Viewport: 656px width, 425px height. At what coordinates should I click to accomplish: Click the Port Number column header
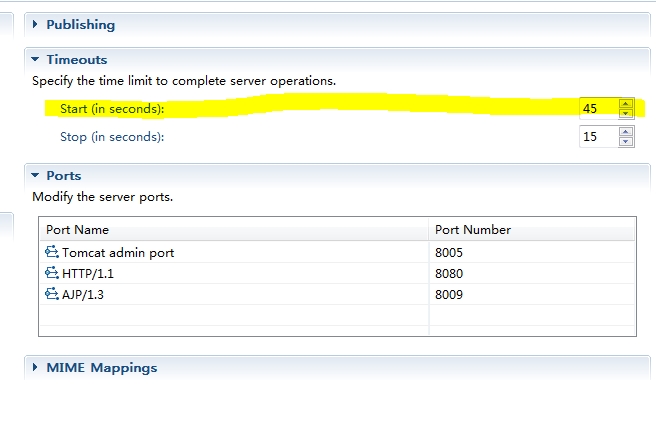[x=532, y=229]
